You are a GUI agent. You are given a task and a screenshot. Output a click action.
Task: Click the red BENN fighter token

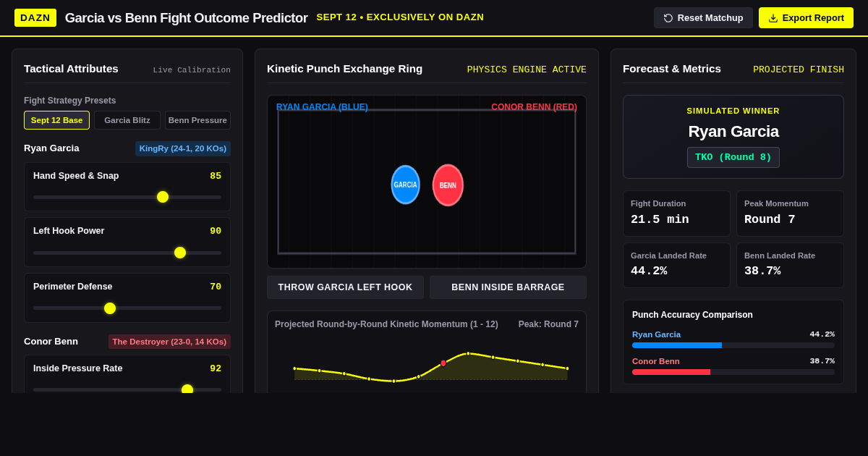click(448, 185)
